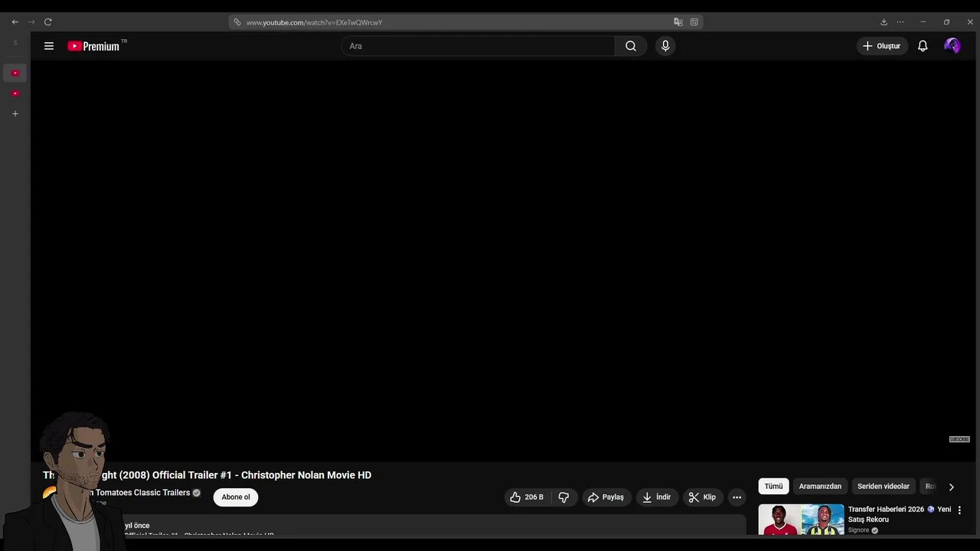Create a clip with Klip button
Screen dimensions: 980x551
[x=702, y=497]
